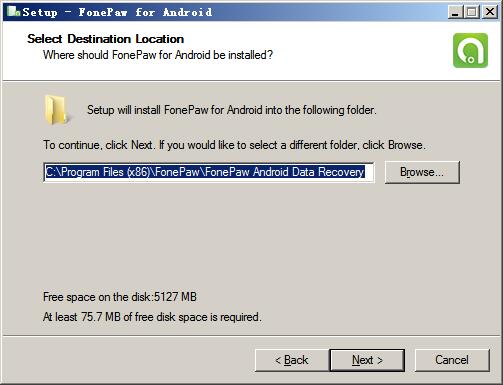Open the Browse folder dialog
503x385 pixels.
422,172
